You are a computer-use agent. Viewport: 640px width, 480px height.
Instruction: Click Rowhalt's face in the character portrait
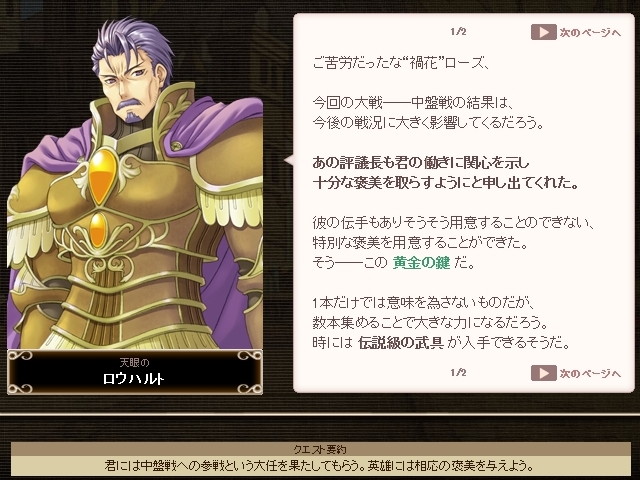130,86
